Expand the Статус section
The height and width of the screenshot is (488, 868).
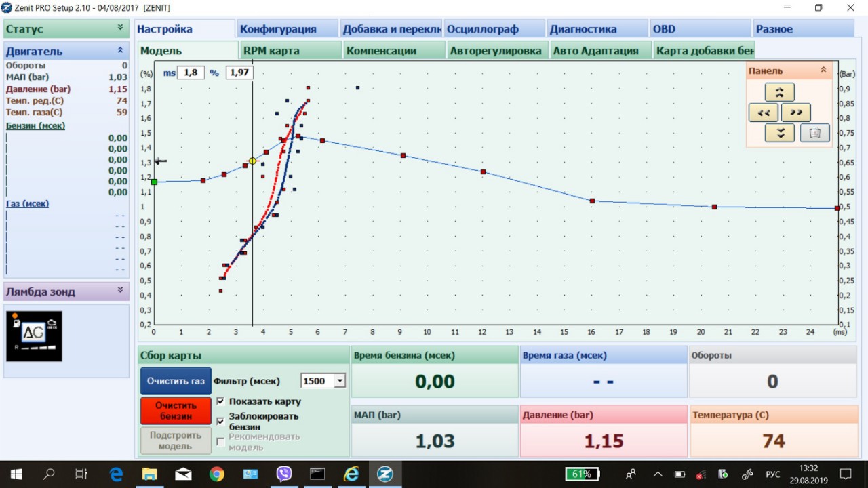(x=120, y=28)
